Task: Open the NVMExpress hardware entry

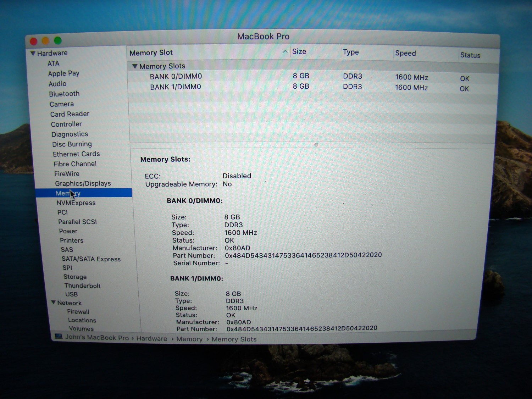Action: (76, 203)
